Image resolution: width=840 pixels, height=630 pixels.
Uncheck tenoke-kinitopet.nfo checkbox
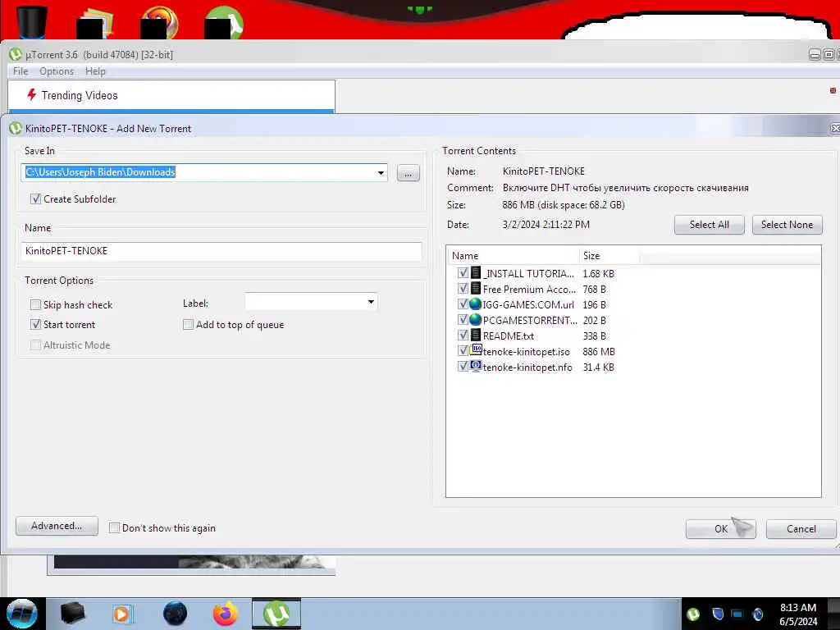(x=463, y=367)
